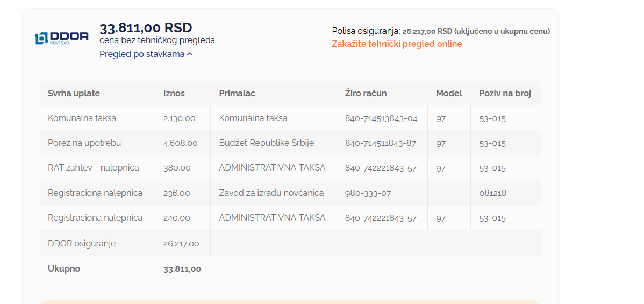Select reference number 081218
This screenshot has height=304, width=644.
[493, 193]
